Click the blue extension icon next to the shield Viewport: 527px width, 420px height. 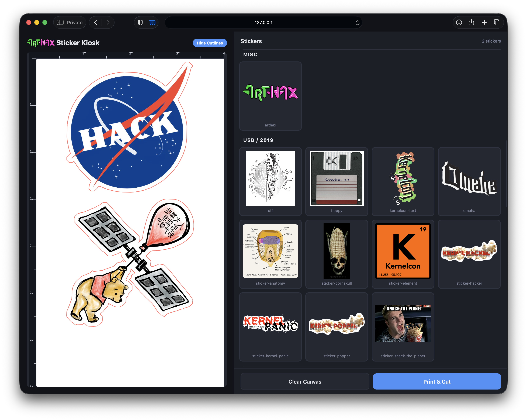(x=152, y=22)
